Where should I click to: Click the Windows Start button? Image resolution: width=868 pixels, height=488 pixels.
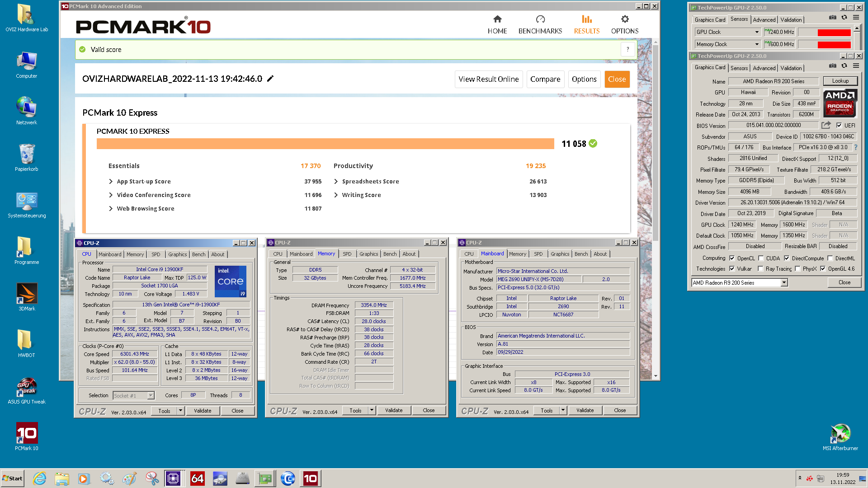[x=13, y=479]
